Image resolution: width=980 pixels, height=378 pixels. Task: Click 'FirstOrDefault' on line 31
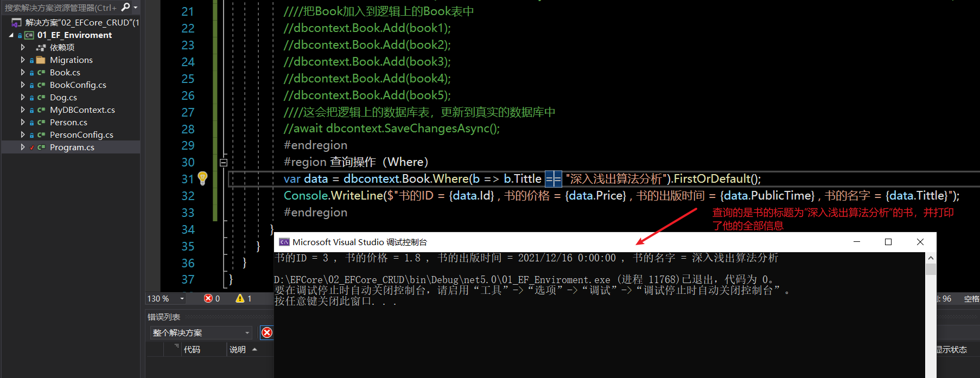[x=712, y=179]
